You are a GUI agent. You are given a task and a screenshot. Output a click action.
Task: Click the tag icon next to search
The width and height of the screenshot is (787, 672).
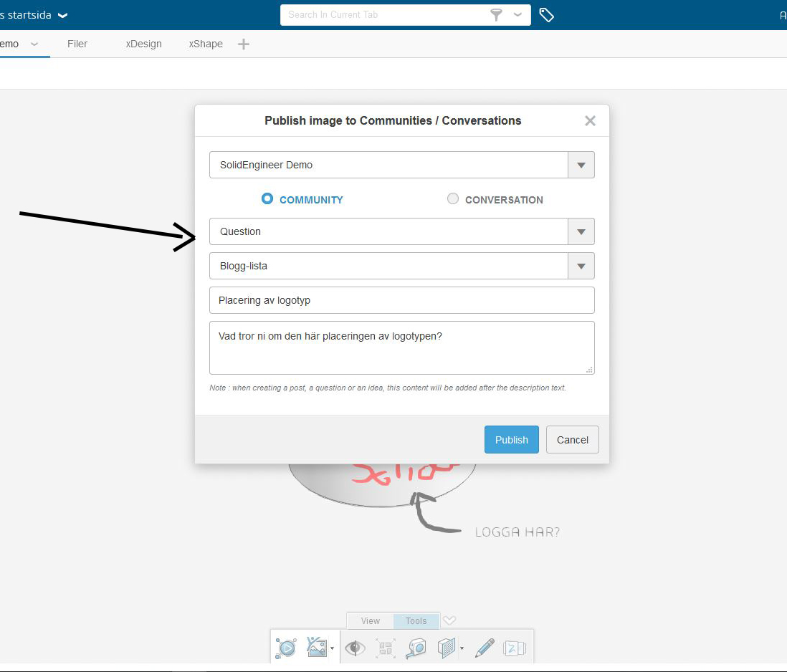click(x=546, y=15)
